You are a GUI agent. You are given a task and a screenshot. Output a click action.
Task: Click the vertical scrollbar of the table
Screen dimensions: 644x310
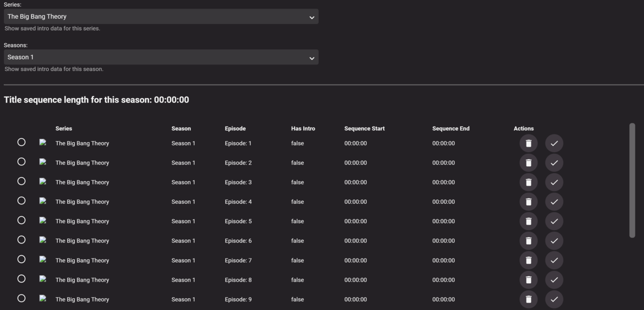point(632,180)
